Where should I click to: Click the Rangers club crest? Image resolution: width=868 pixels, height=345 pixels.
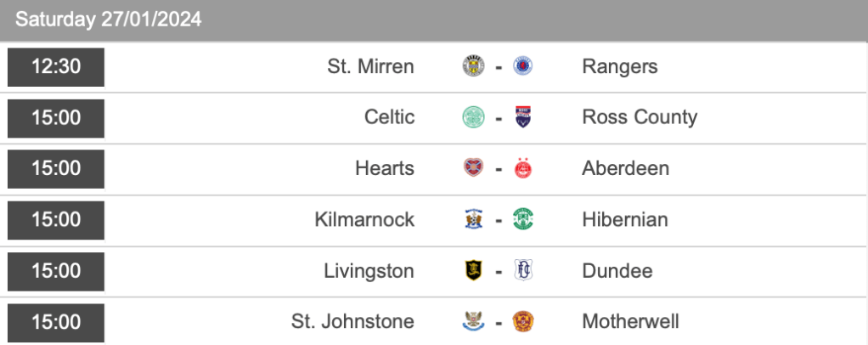(522, 66)
